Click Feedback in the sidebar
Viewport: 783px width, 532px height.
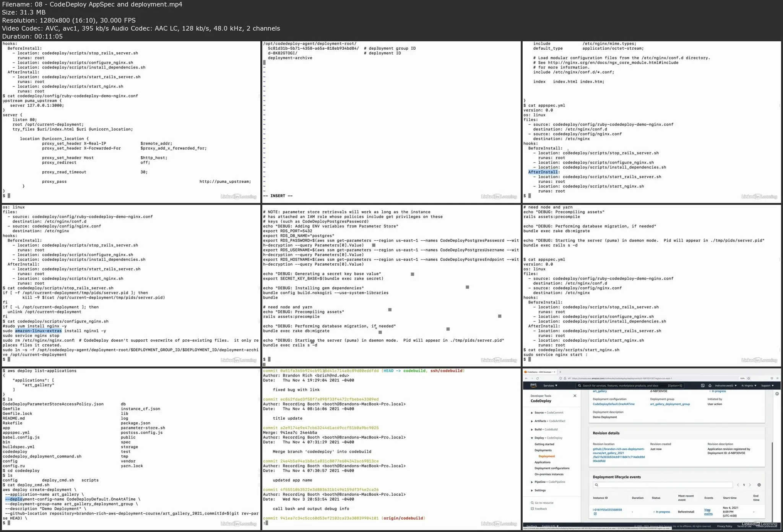pos(539,509)
